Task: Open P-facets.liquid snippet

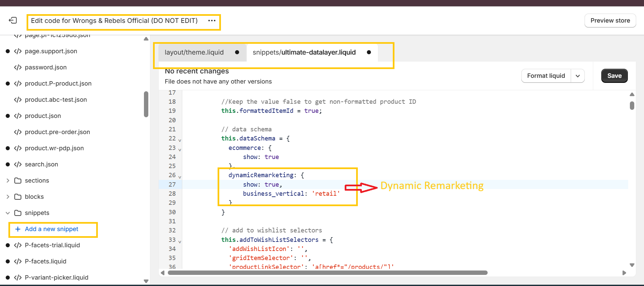Action: click(x=45, y=261)
